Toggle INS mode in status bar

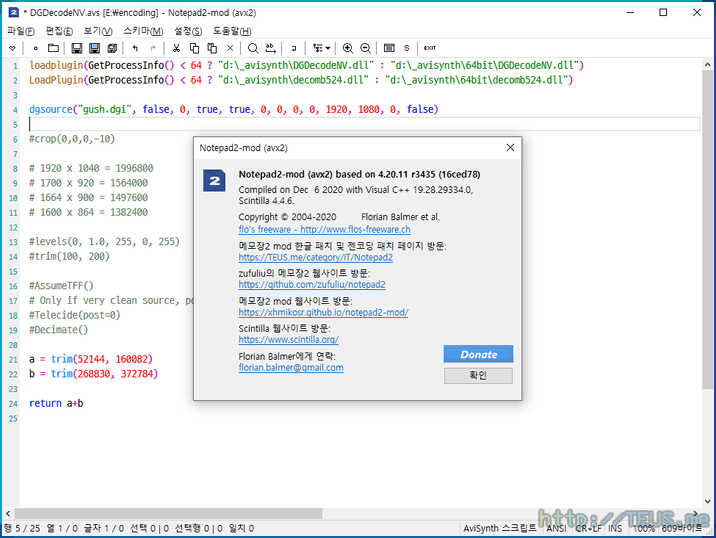click(615, 528)
